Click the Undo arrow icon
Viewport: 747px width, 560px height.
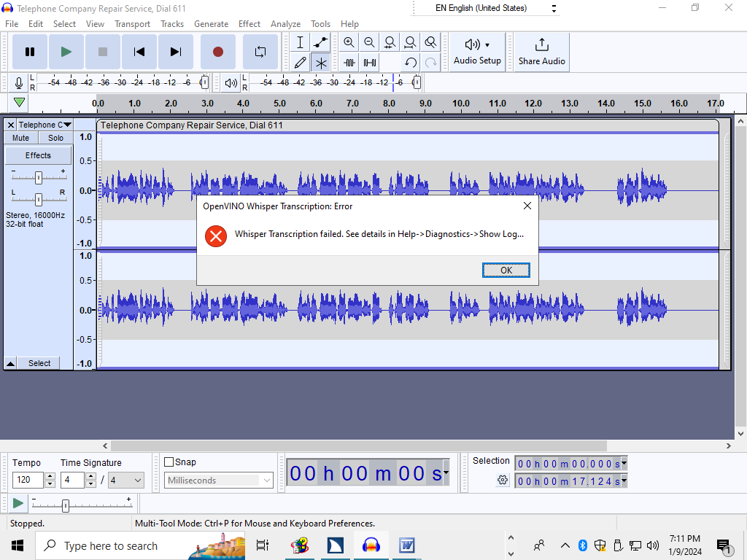410,63
